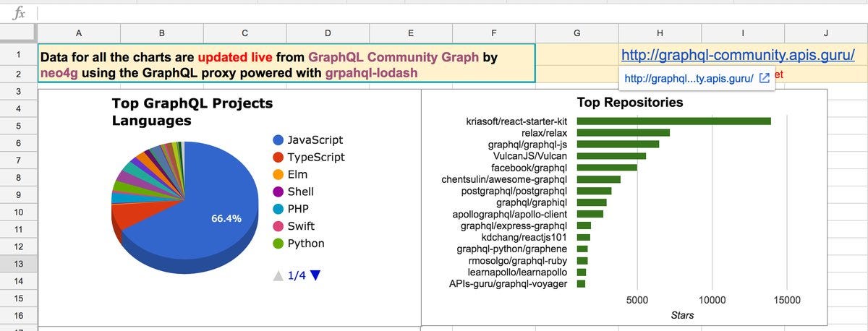Click the JavaScript legend color dot
Screen dimensions: 868x331
[278, 140]
